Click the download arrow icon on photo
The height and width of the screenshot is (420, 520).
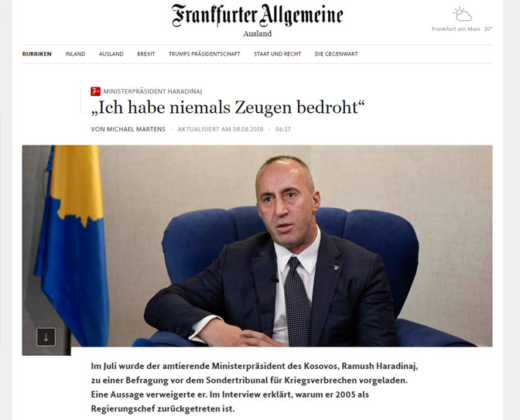click(x=46, y=337)
